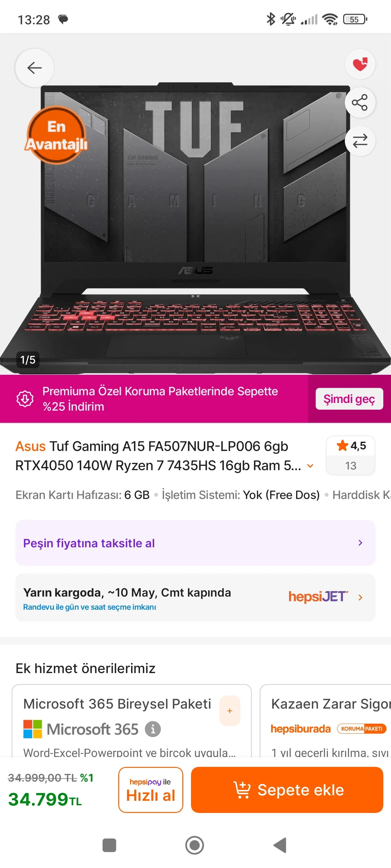Add Microsoft 365 Bireysel Paketi plus toggle

click(229, 711)
